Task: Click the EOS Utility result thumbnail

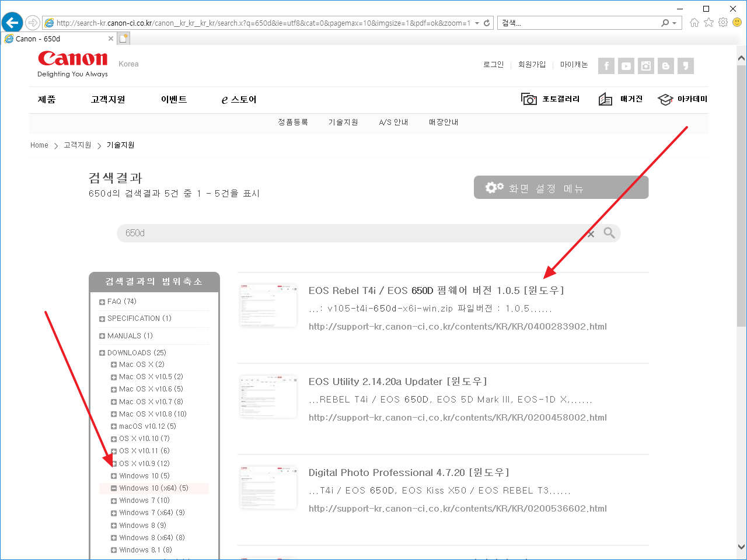Action: [268, 397]
